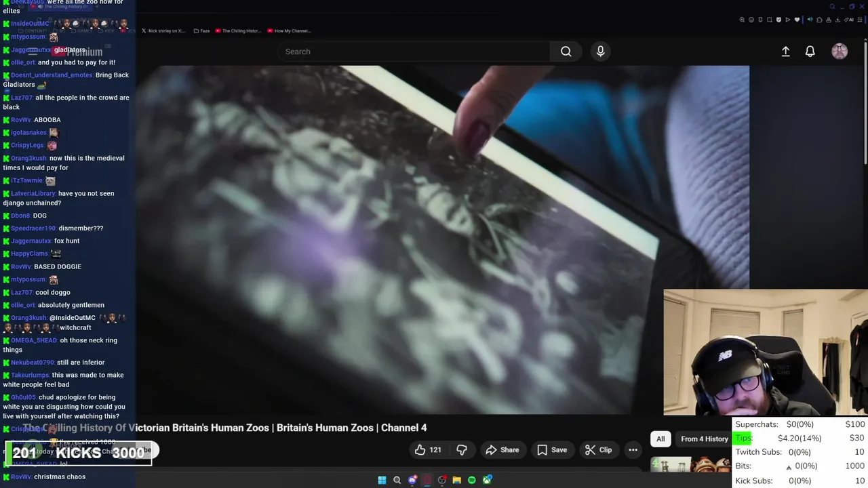Open the Nick shirley on X bookmark
Viewport: 868px width, 488px height.
(x=163, y=30)
